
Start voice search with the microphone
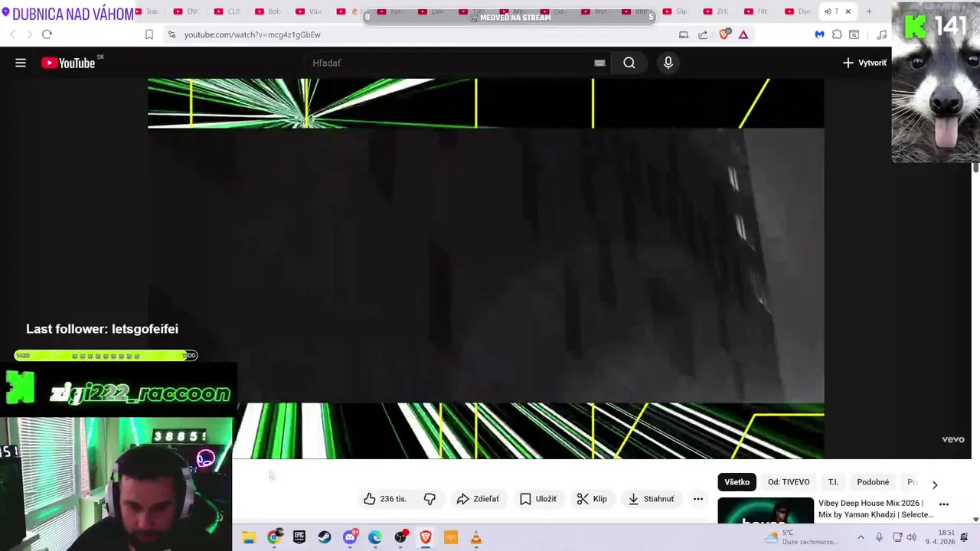[x=668, y=63]
